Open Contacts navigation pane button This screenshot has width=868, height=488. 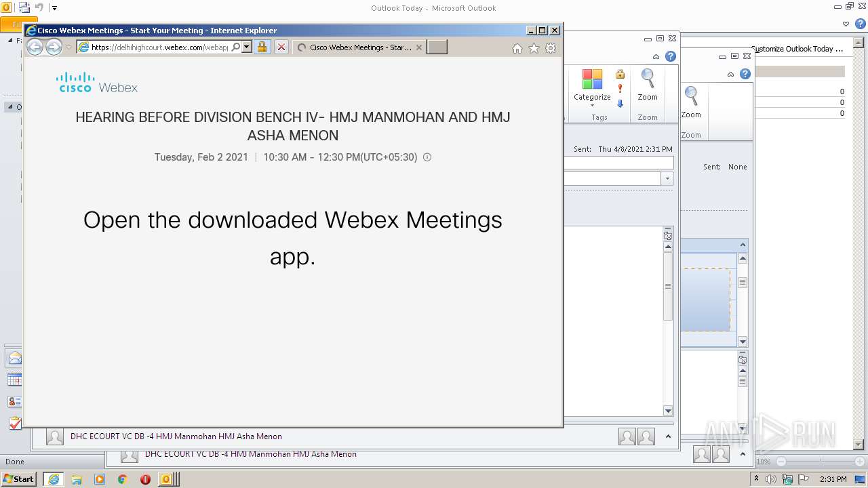coord(15,401)
